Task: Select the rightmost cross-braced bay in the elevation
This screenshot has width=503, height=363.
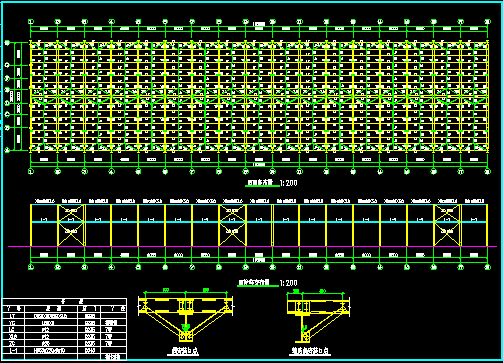Action: (x=447, y=225)
